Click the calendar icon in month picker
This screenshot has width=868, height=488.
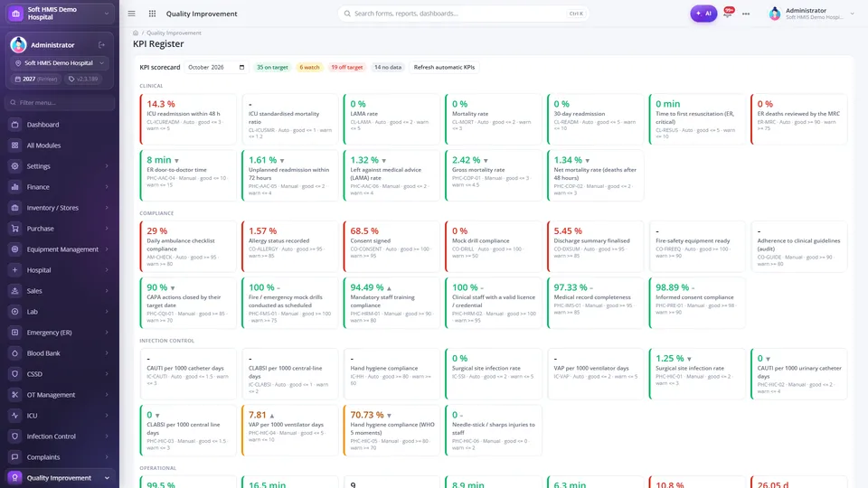pyautogui.click(x=241, y=67)
